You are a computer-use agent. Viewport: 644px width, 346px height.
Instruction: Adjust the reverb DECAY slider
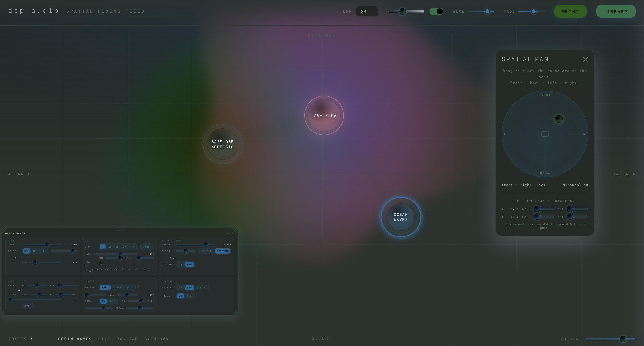(x=140, y=308)
